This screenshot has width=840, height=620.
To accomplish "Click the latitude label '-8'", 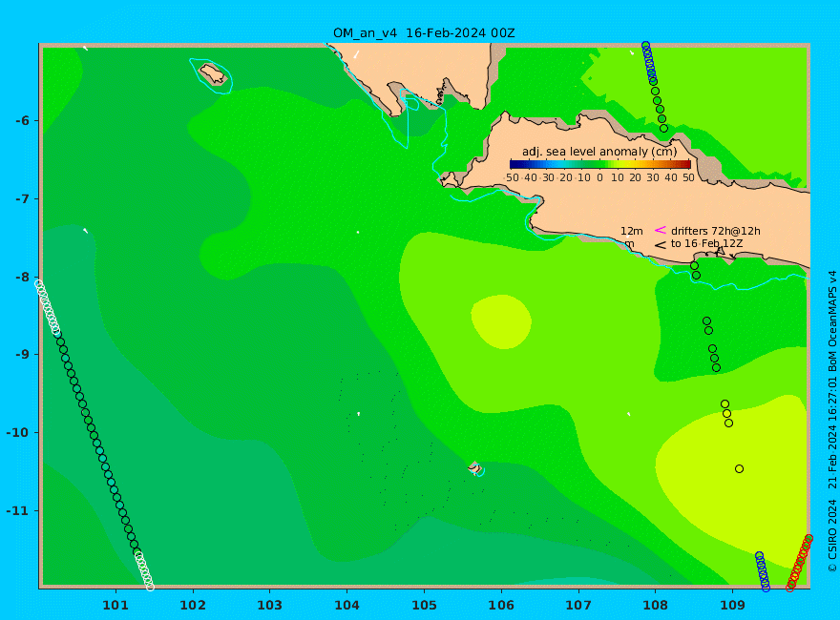I will coord(22,277).
